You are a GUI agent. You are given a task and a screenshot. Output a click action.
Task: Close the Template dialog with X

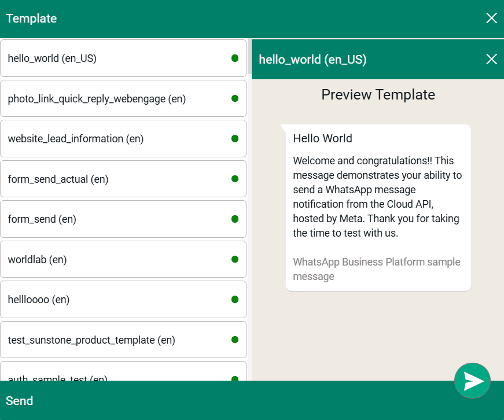click(x=491, y=18)
